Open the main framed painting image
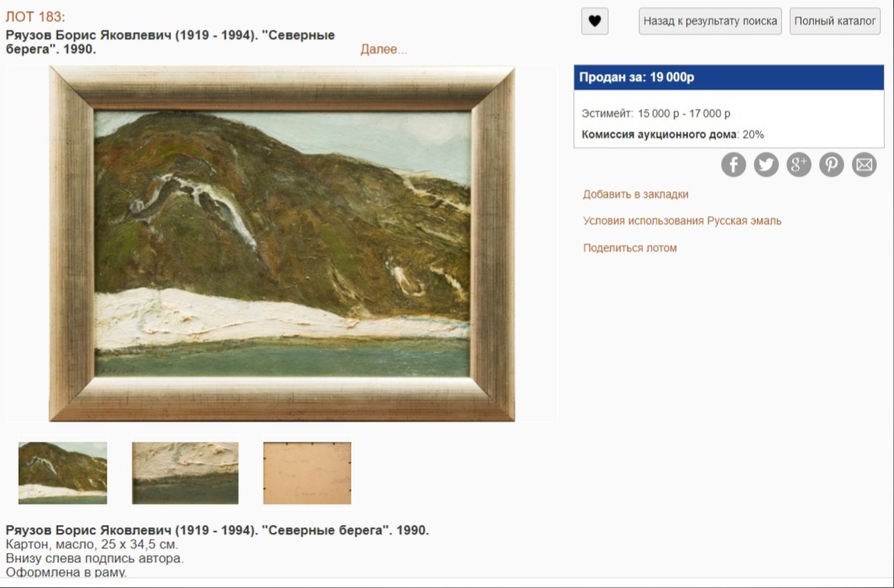This screenshot has width=894, height=588. [x=282, y=243]
